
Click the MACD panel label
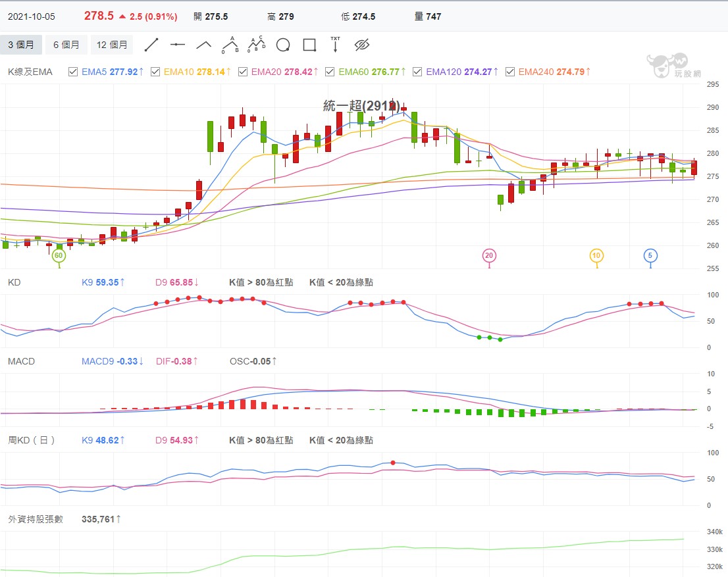[21, 361]
